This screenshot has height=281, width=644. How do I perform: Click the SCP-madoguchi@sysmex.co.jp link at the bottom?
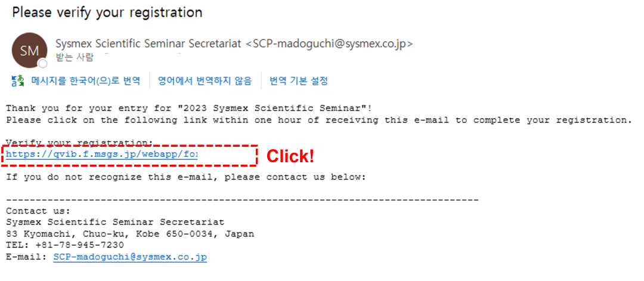[130, 258]
